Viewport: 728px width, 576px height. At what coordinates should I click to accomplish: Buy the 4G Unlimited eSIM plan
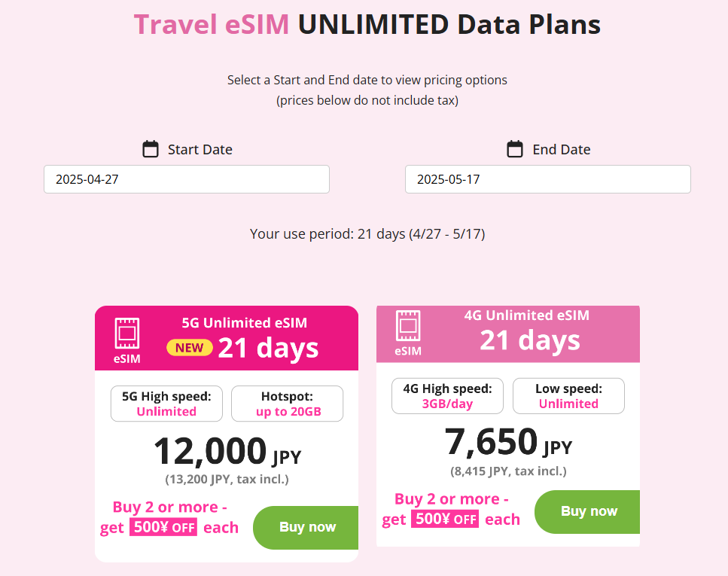pyautogui.click(x=588, y=511)
